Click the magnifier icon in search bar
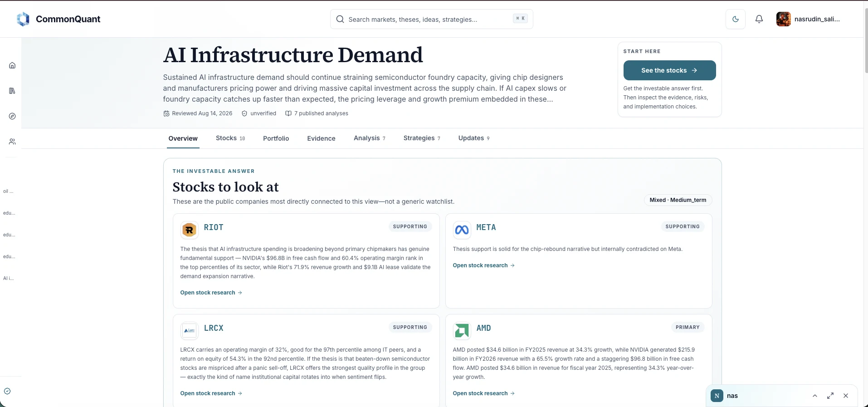The height and width of the screenshot is (407, 868). point(340,19)
